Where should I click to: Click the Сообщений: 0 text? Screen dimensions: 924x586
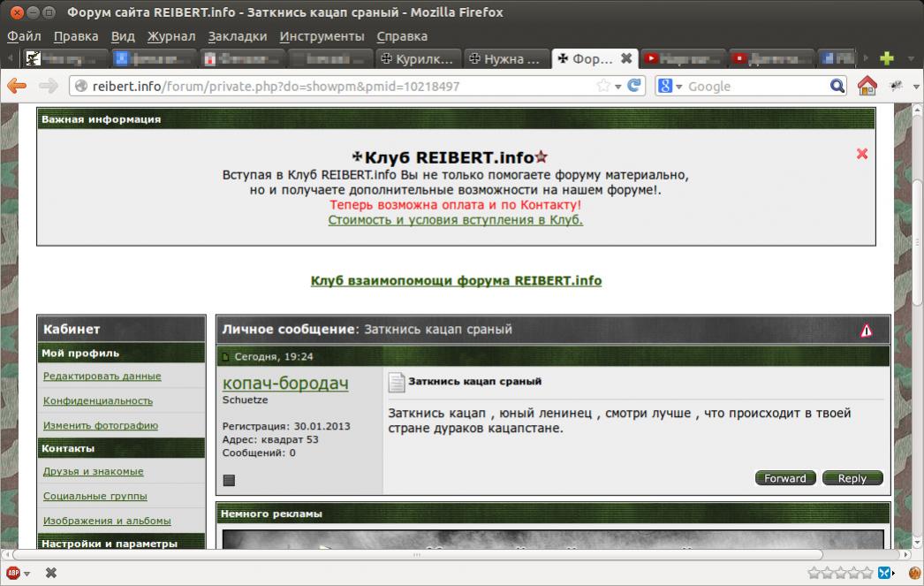coord(259,453)
